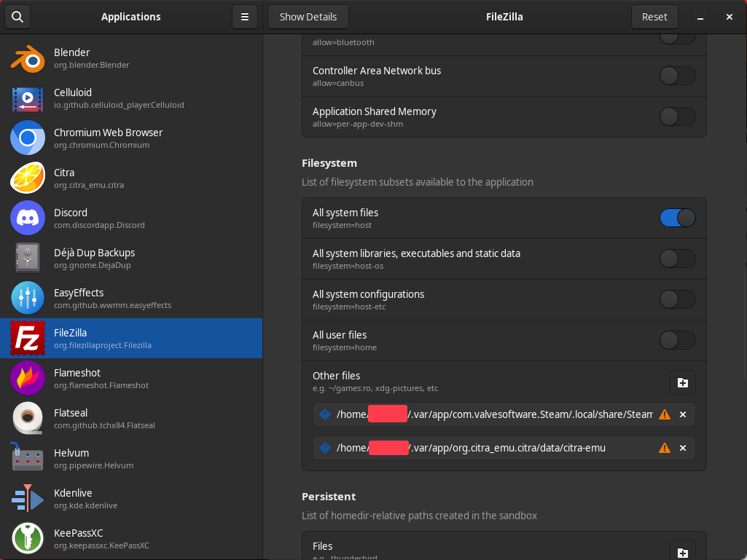Remove the citra-emu filesystem path
Viewport: 747px width, 560px height.
683,448
